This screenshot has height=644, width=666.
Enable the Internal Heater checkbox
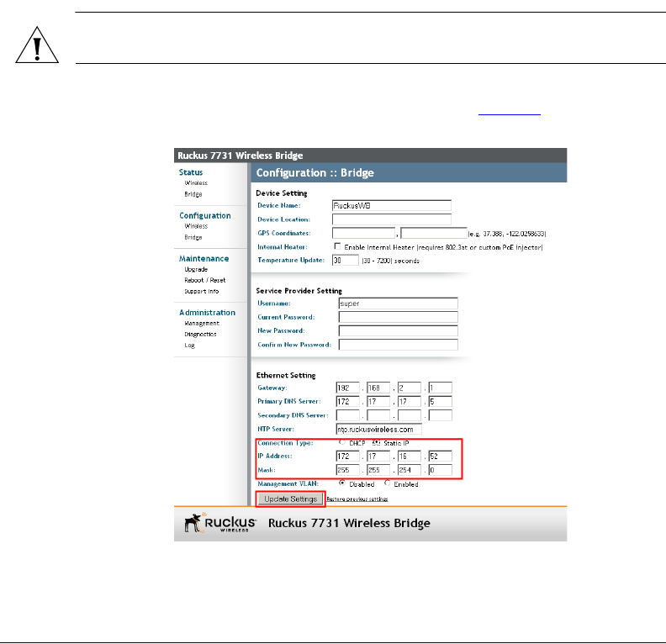click(x=337, y=246)
